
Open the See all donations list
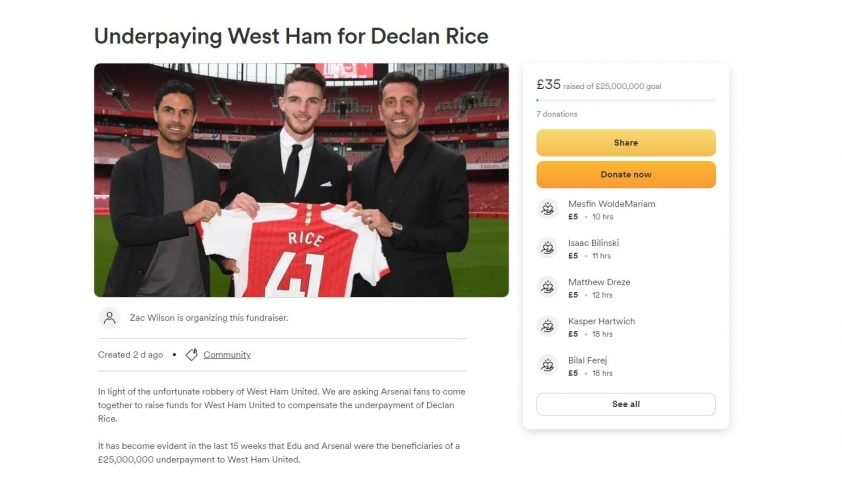[626, 404]
